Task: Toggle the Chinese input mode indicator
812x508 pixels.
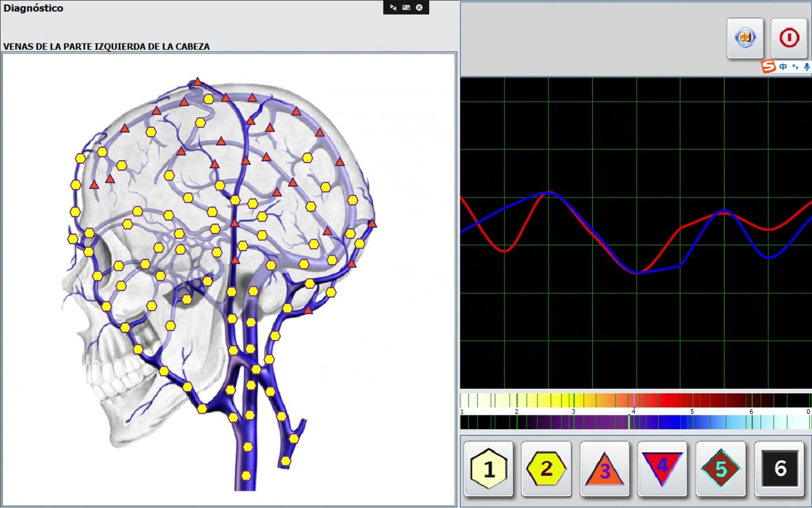Action: pos(783,66)
